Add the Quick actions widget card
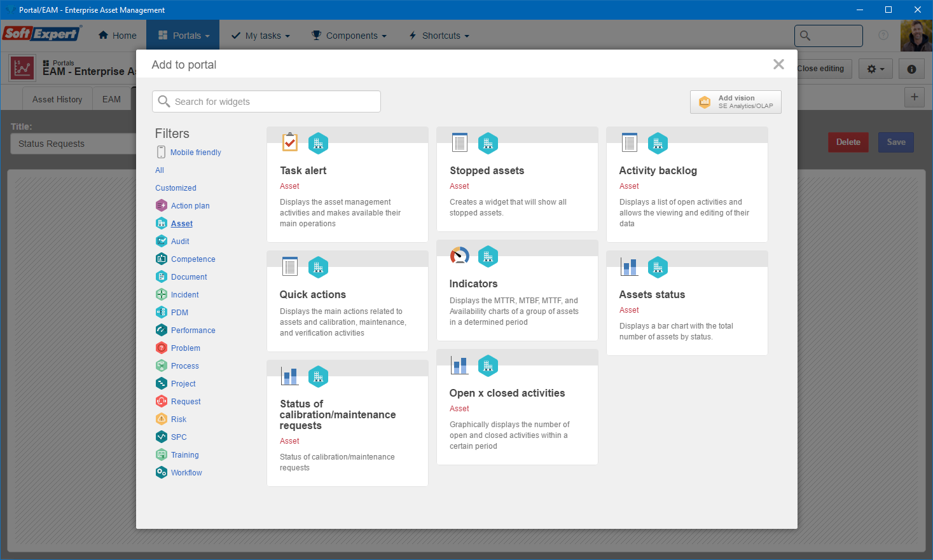The height and width of the screenshot is (560, 933). [x=347, y=301]
